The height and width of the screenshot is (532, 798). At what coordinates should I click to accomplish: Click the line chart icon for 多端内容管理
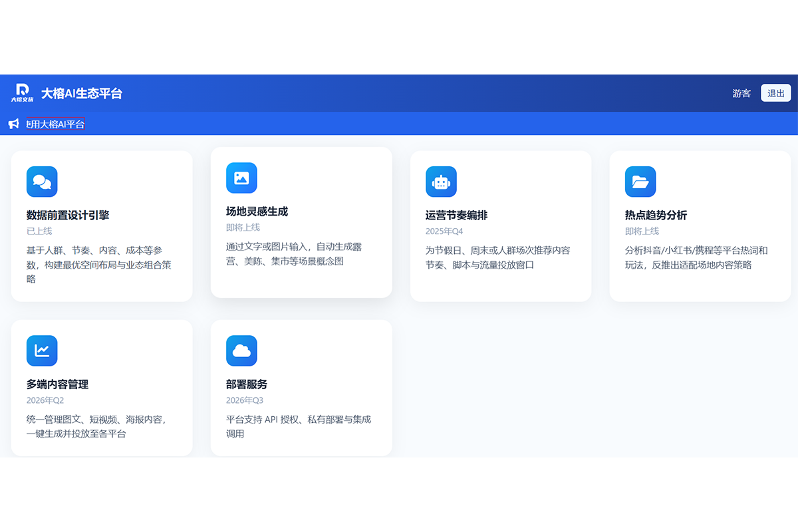pyautogui.click(x=42, y=350)
